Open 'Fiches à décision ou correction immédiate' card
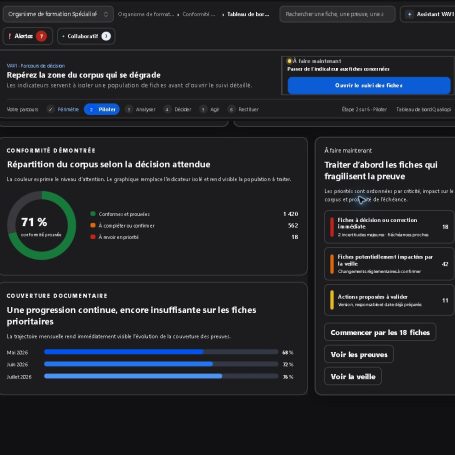The image size is (455, 455). [x=389, y=227]
